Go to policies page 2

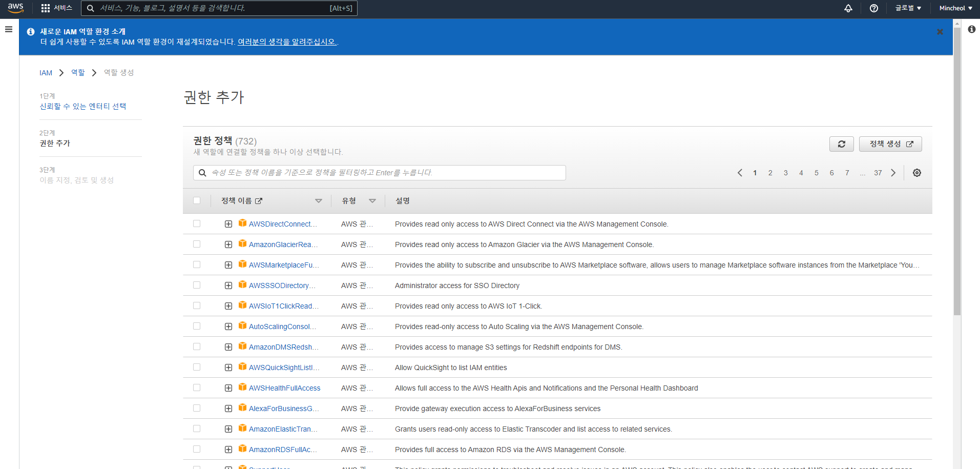pos(770,173)
